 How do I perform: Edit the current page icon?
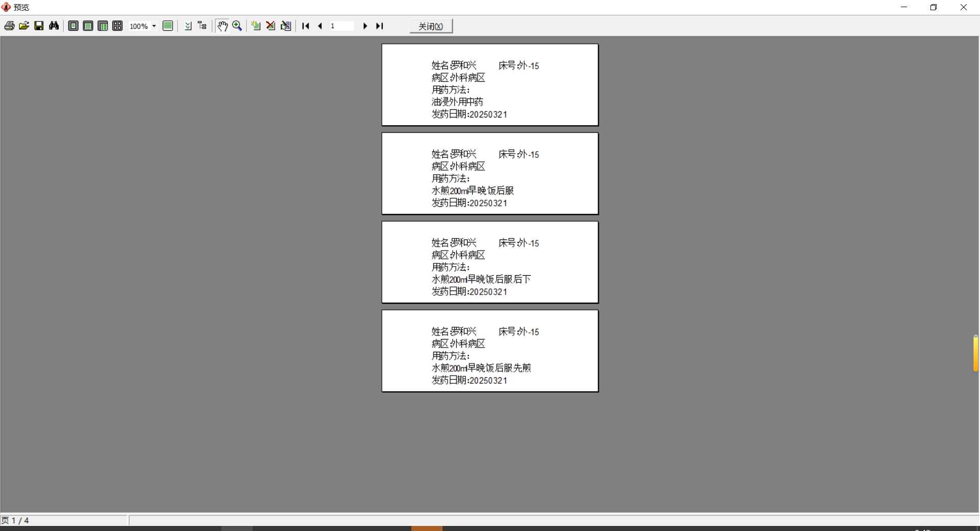[286, 26]
